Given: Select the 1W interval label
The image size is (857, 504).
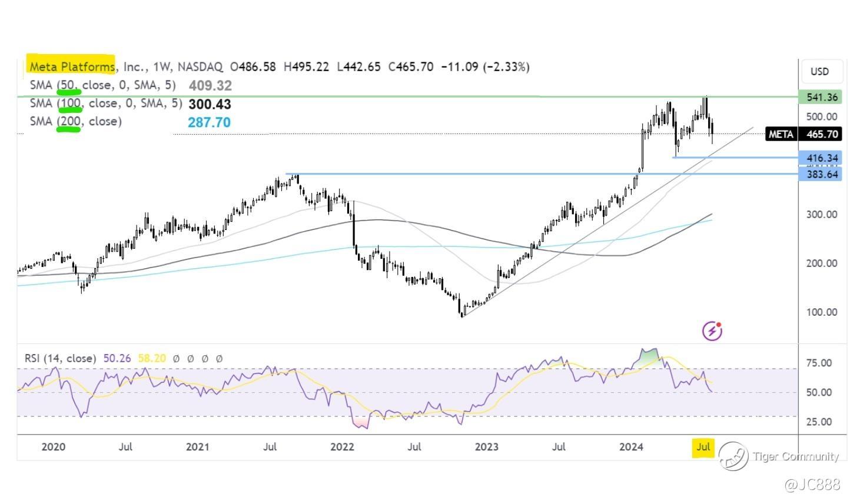Looking at the screenshot, I should coord(161,66).
